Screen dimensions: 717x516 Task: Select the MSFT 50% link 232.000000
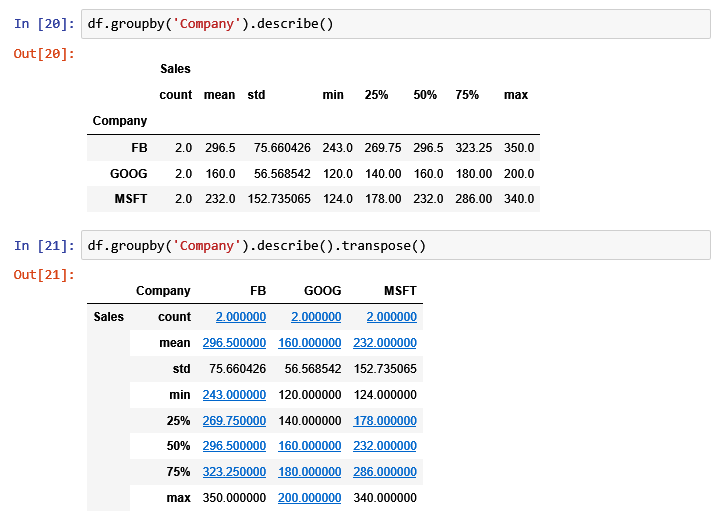tap(385, 446)
